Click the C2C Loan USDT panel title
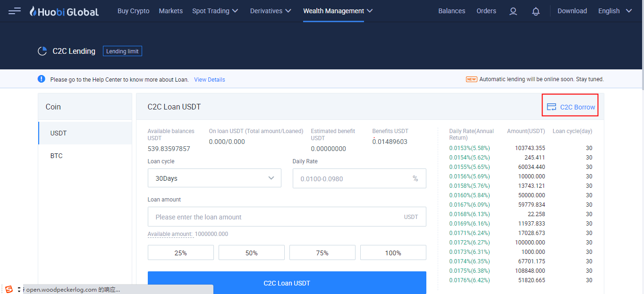Screen dimensions: 644x294 (x=174, y=107)
